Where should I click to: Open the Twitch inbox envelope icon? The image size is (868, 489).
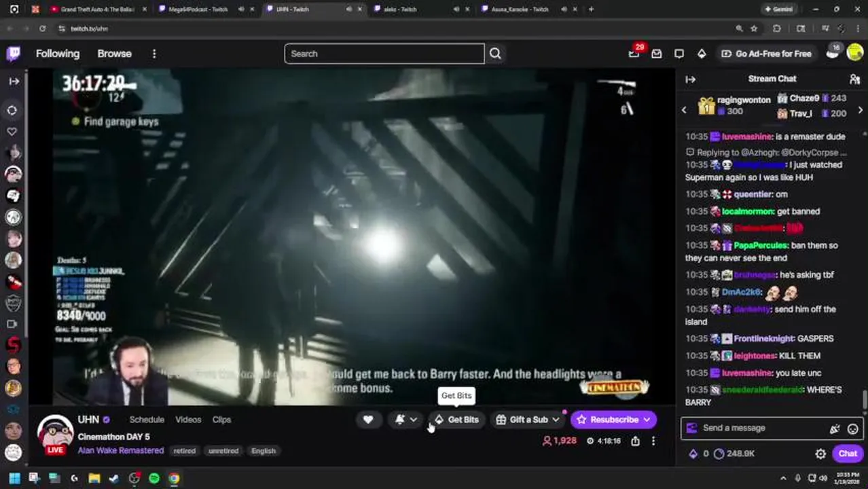[656, 54]
